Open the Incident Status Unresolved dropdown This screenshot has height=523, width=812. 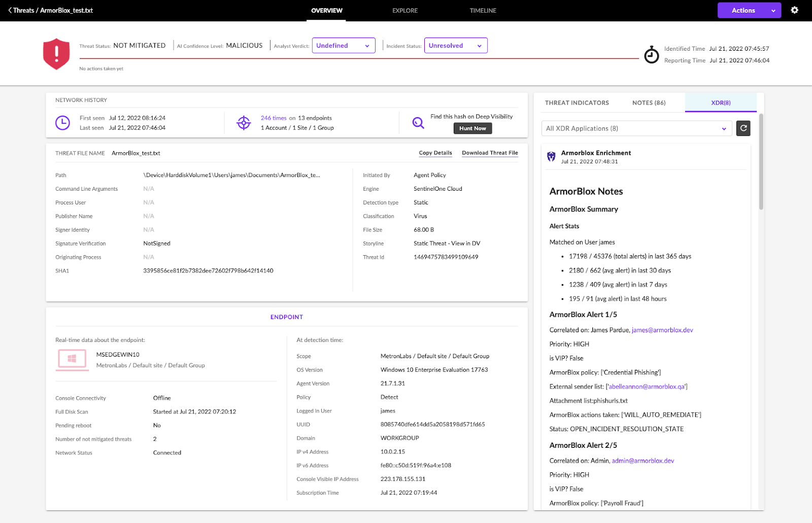(455, 46)
